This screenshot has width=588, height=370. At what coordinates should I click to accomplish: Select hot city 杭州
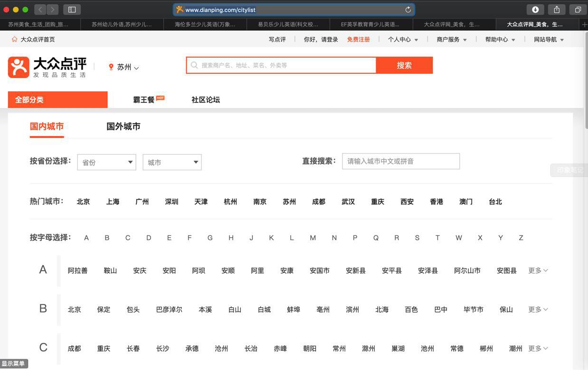click(x=231, y=202)
